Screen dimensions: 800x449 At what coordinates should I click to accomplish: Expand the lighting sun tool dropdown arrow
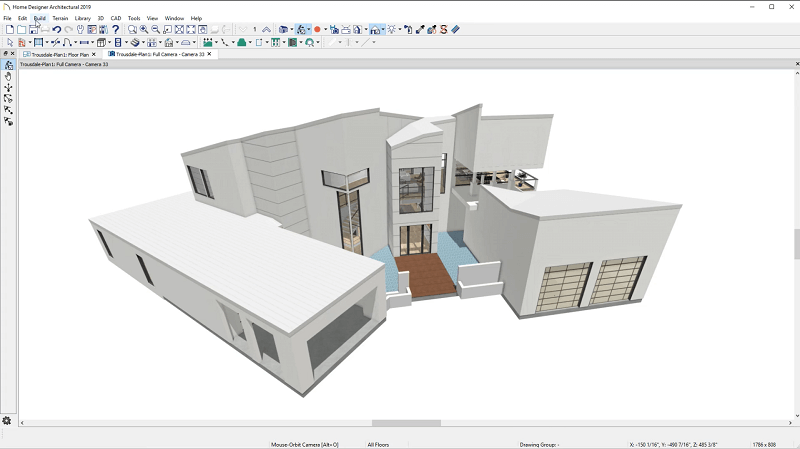click(x=399, y=30)
